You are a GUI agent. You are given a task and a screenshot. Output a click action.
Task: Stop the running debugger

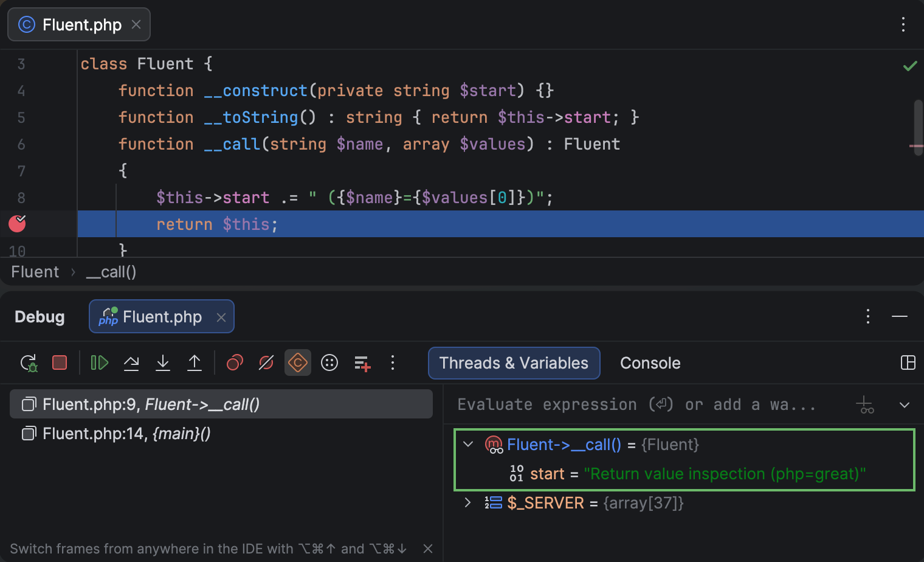click(59, 363)
